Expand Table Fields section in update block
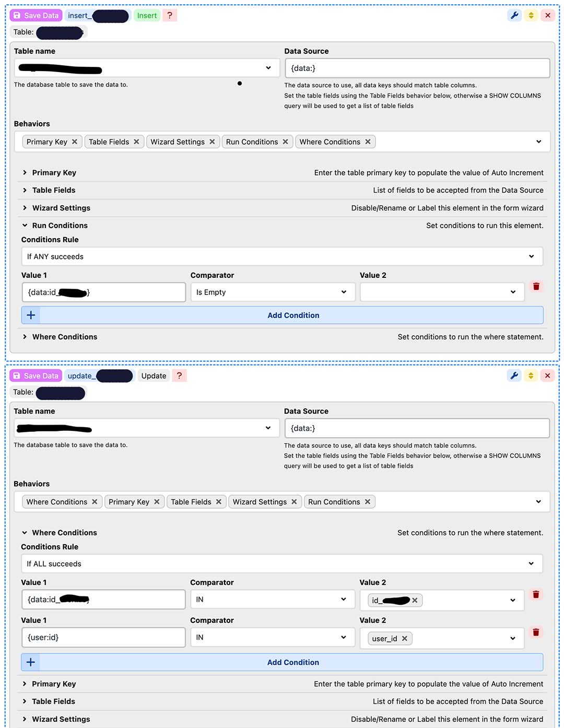Image resolution: width=564 pixels, height=728 pixels. pyautogui.click(x=282, y=701)
